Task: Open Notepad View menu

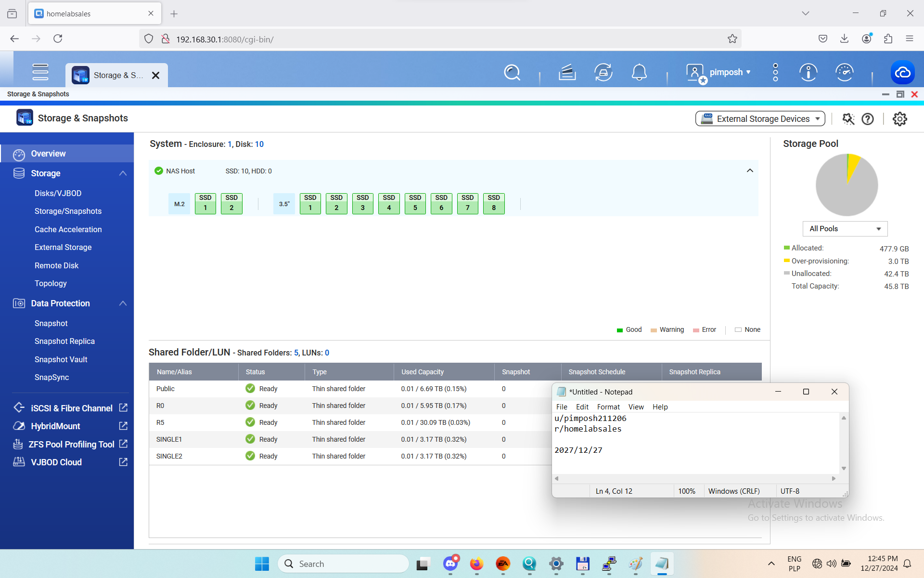Action: [x=636, y=407]
